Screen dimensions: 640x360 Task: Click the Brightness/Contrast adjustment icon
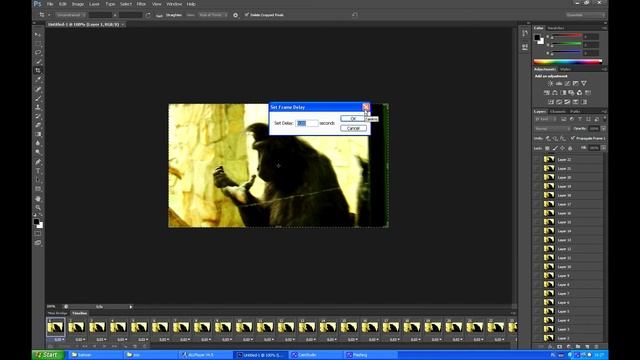pos(550,83)
